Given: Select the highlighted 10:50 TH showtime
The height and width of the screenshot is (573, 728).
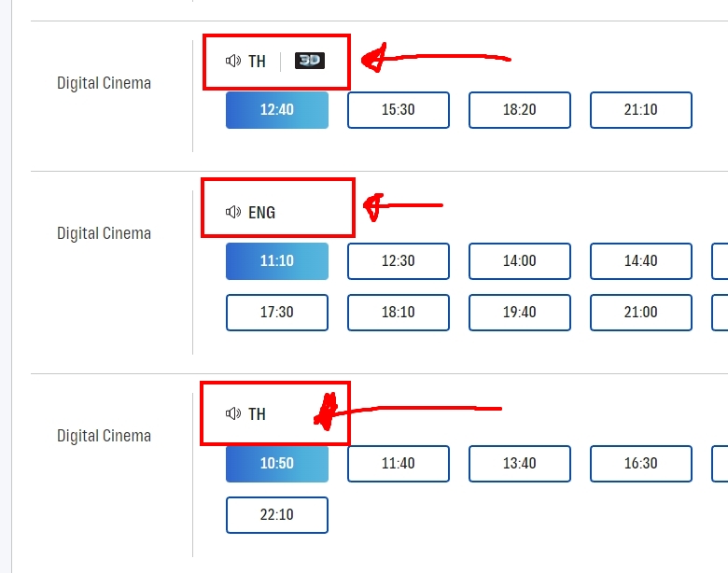Looking at the screenshot, I should [277, 464].
